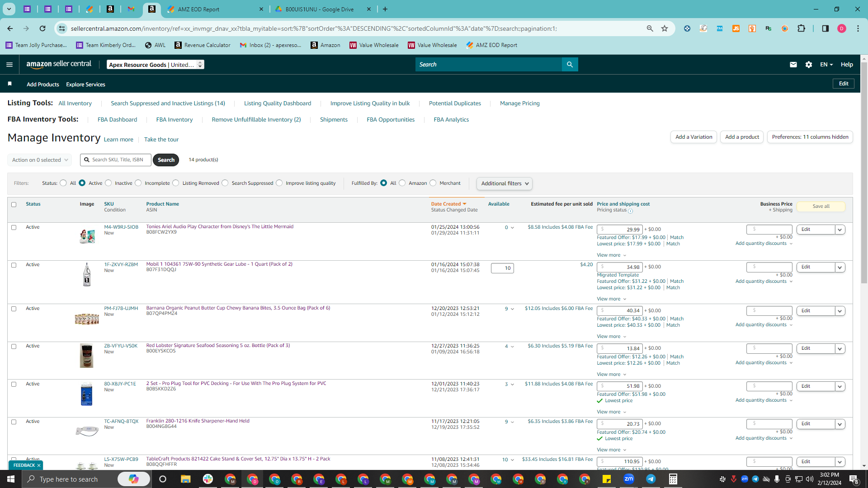
Task: Click the Pricing status info icon
Action: pos(630,211)
